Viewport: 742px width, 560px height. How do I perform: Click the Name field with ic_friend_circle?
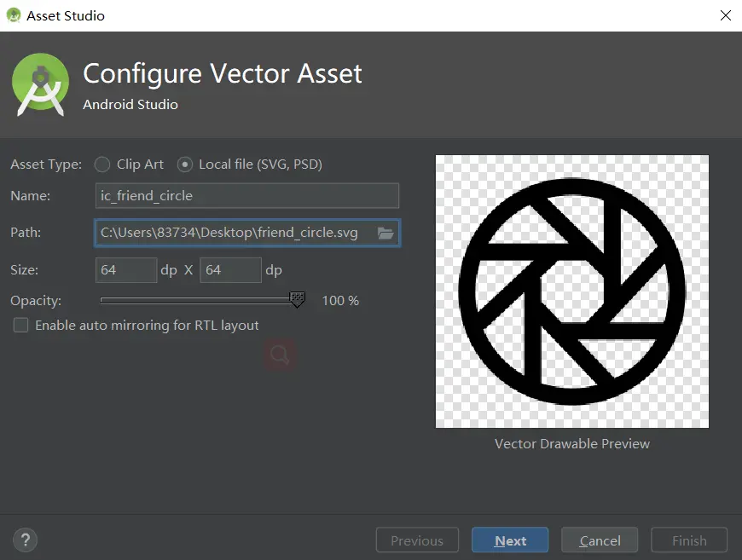point(247,196)
